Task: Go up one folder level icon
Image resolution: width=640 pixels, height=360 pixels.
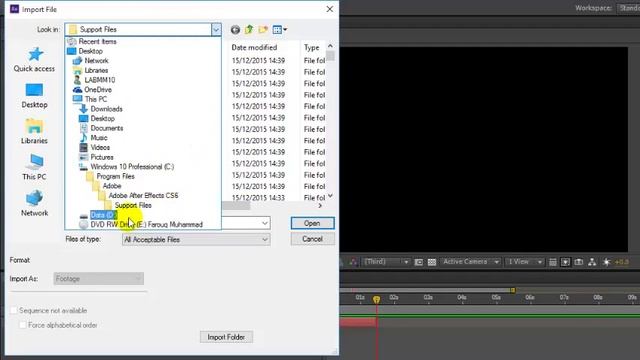Action: click(x=249, y=29)
